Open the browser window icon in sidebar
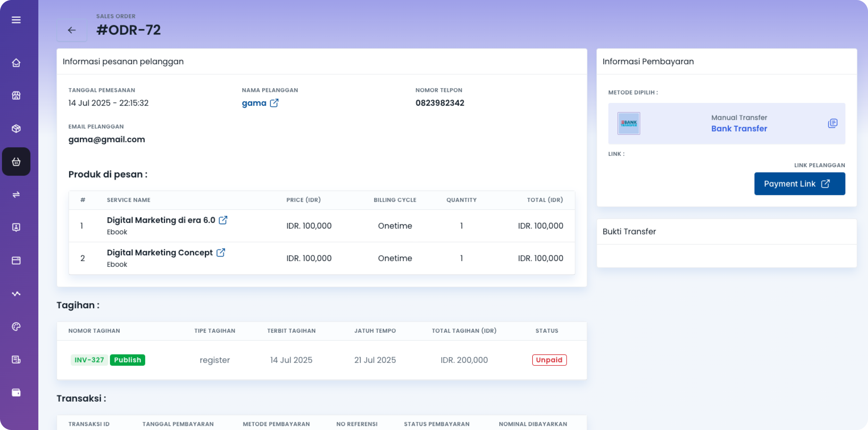The width and height of the screenshot is (868, 430). [16, 261]
